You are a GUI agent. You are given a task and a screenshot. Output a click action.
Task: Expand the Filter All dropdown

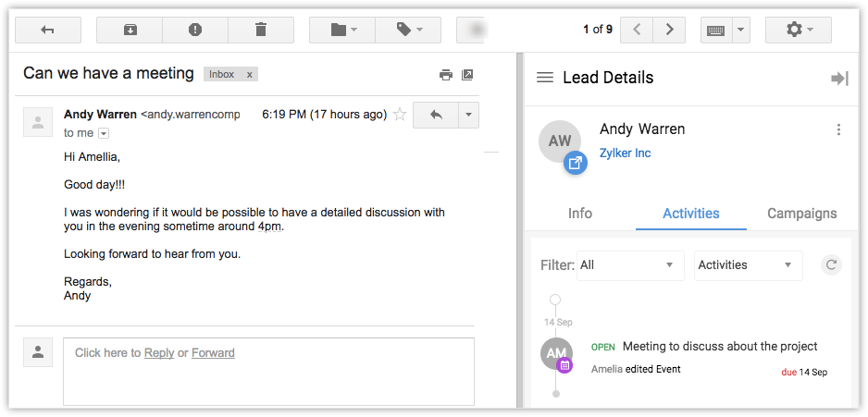tap(629, 265)
